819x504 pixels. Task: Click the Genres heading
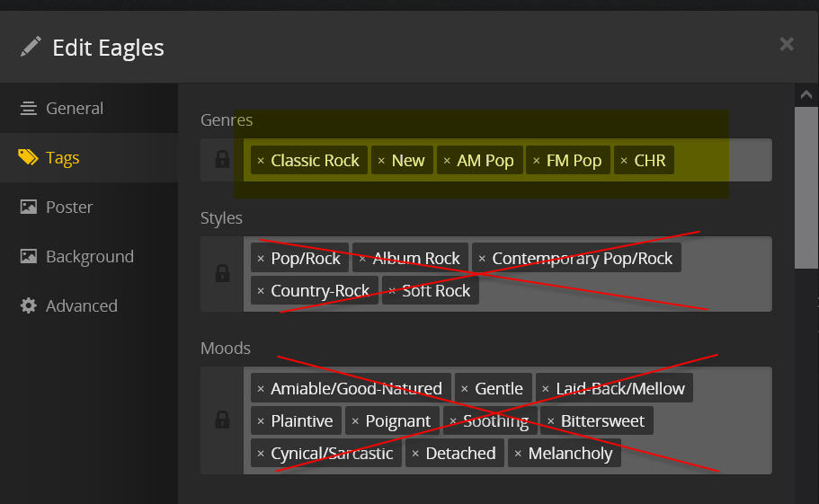[x=227, y=120]
